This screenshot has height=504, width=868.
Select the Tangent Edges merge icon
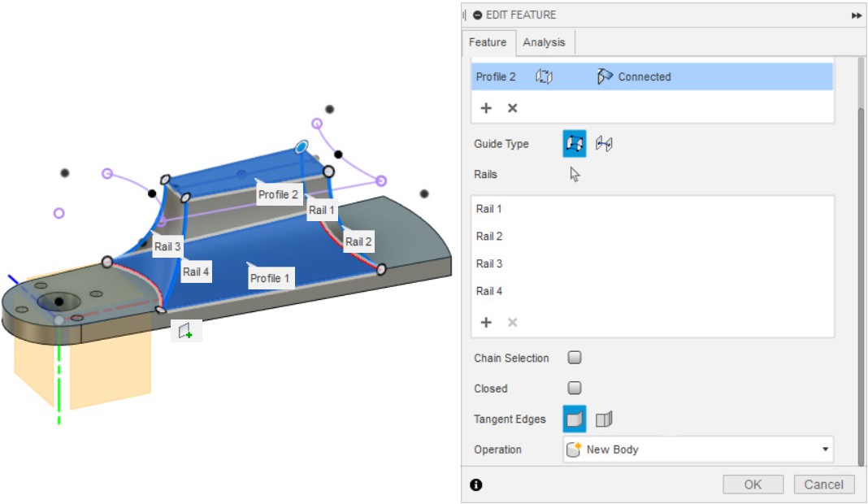pos(574,419)
